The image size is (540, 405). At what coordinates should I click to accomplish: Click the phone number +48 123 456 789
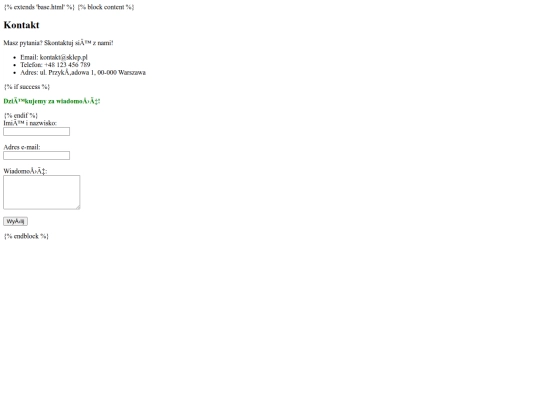68,65
